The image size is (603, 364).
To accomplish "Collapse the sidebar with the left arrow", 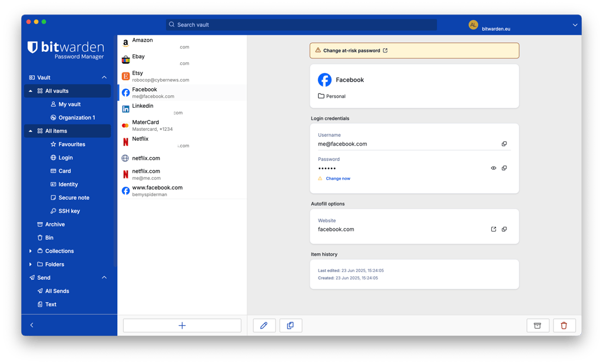I will 32,325.
